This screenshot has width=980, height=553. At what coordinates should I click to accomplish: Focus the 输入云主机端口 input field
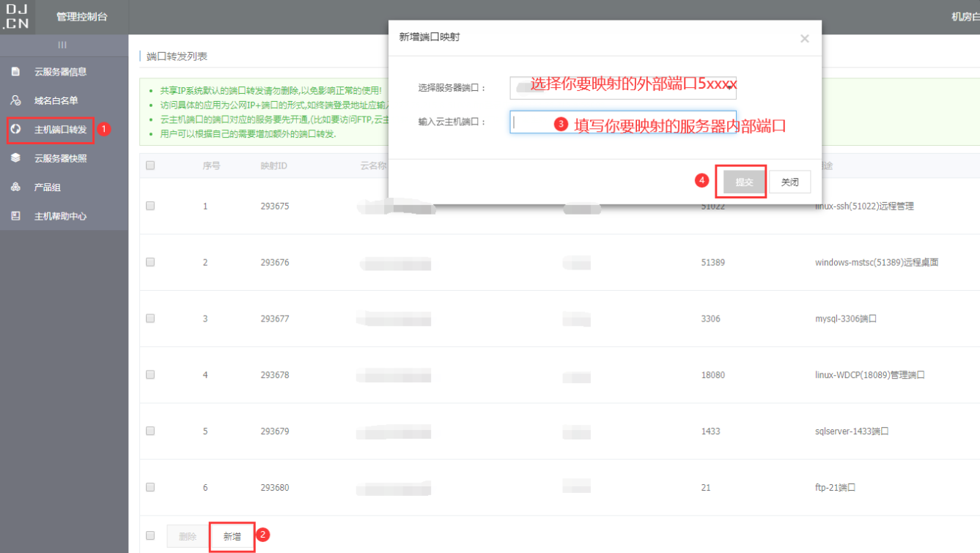623,122
